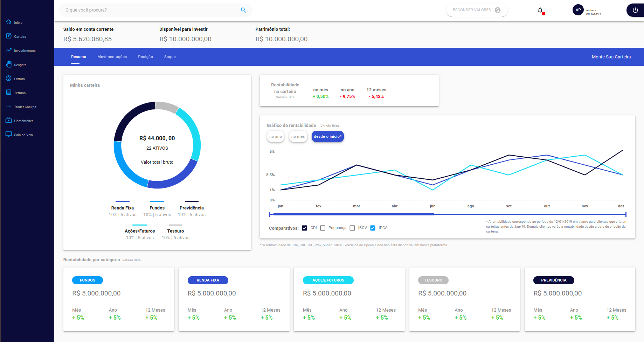644x342 pixels.
Task: Open the Carteira section in sidebar
Action: point(20,36)
